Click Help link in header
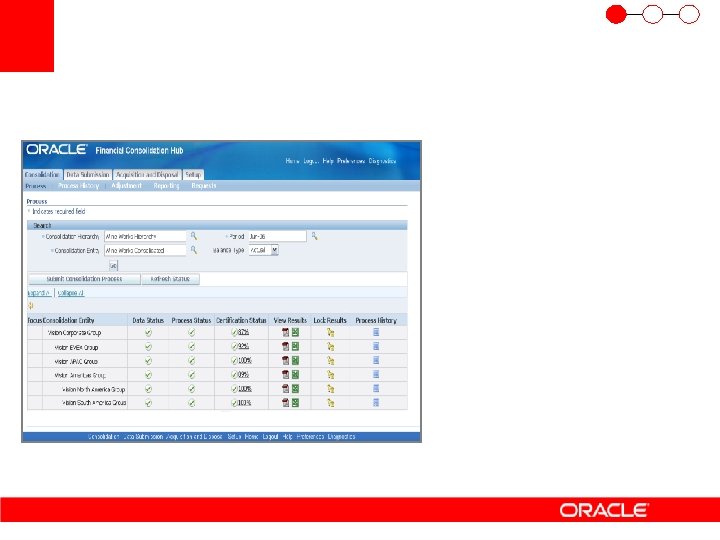This screenshot has width=720, height=540. point(328,161)
